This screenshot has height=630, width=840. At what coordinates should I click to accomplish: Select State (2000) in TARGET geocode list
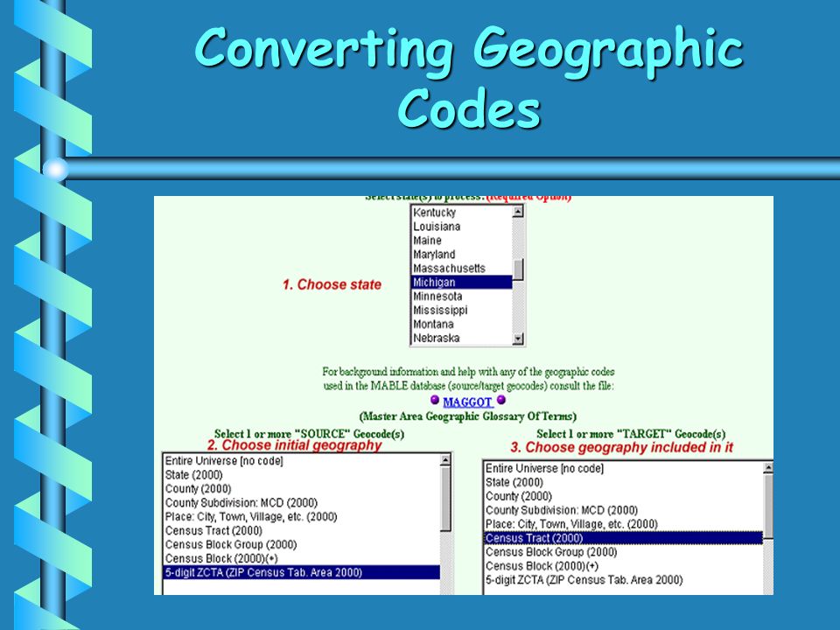coord(623,482)
